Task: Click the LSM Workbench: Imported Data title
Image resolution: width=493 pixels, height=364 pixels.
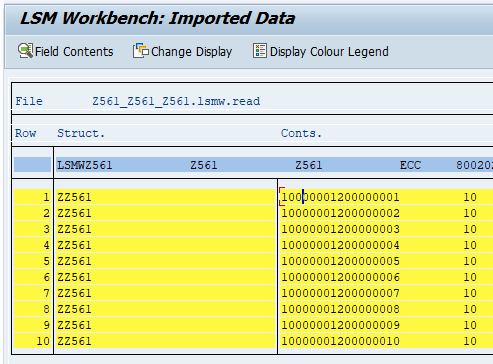Action: coord(157,18)
